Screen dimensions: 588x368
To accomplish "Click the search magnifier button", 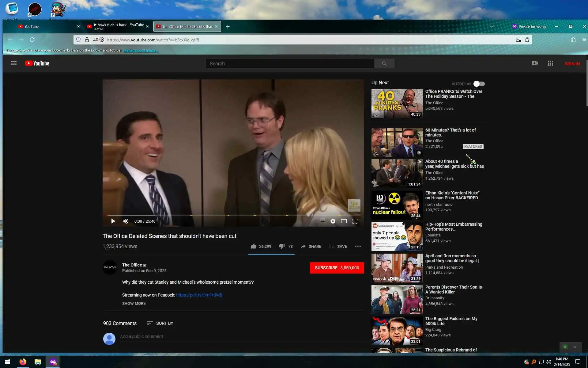I will click(x=384, y=63).
